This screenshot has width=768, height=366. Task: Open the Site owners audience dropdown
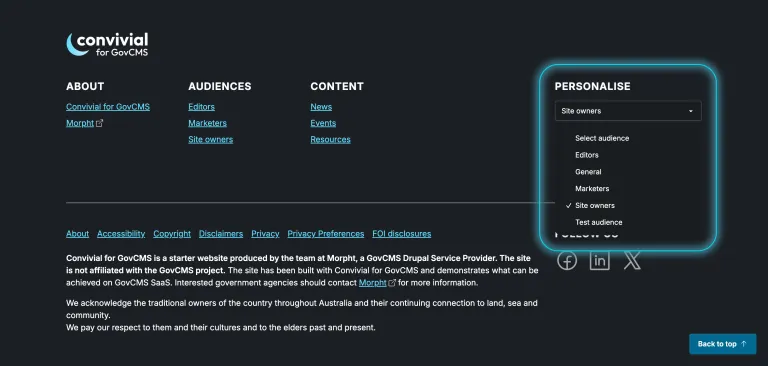[x=628, y=111]
